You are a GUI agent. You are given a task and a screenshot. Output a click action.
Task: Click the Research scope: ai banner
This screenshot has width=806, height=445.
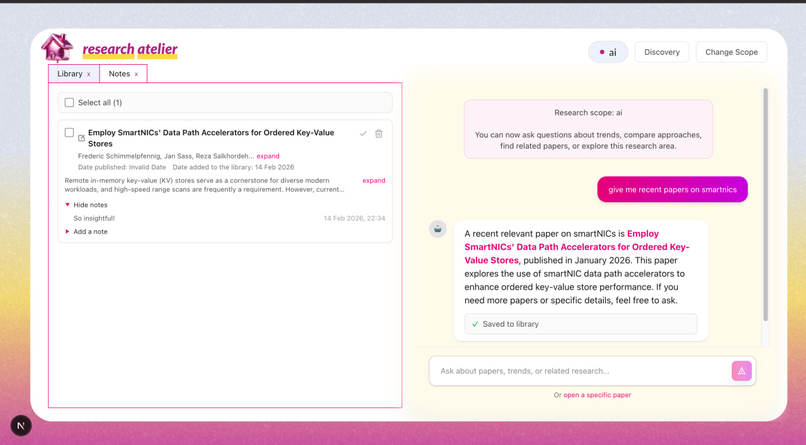coord(588,129)
